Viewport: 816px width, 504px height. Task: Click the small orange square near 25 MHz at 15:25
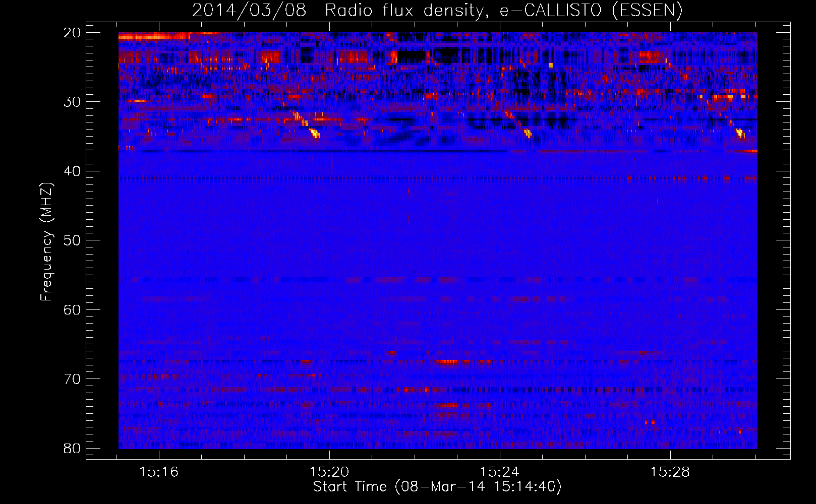point(551,65)
